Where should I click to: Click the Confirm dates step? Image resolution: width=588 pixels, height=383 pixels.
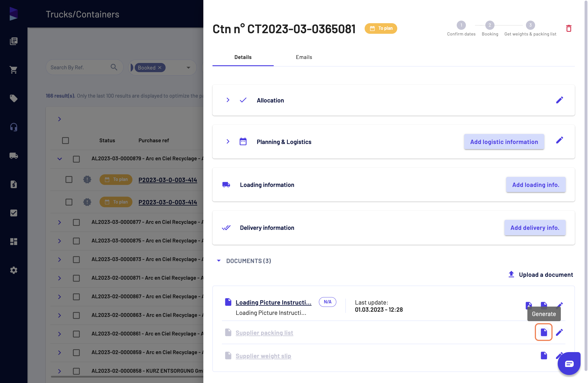(461, 29)
